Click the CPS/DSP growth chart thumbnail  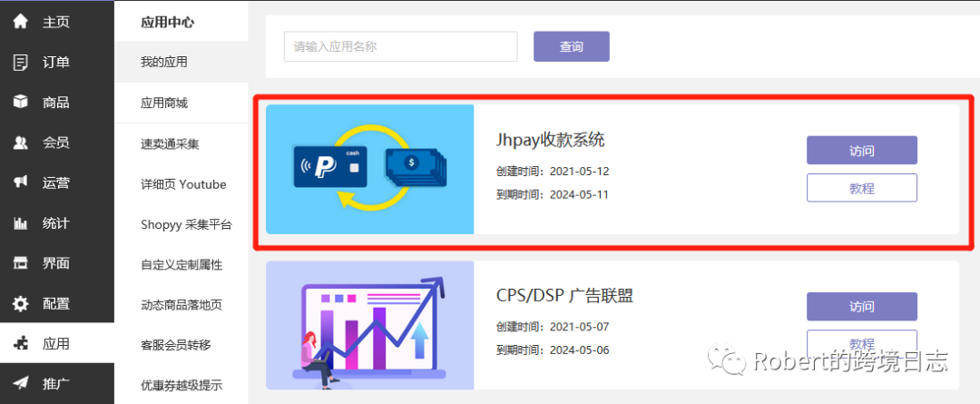click(x=370, y=325)
